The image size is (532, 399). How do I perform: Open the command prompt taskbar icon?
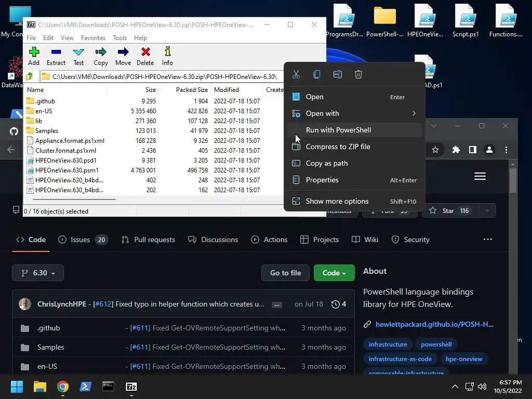[108, 387]
